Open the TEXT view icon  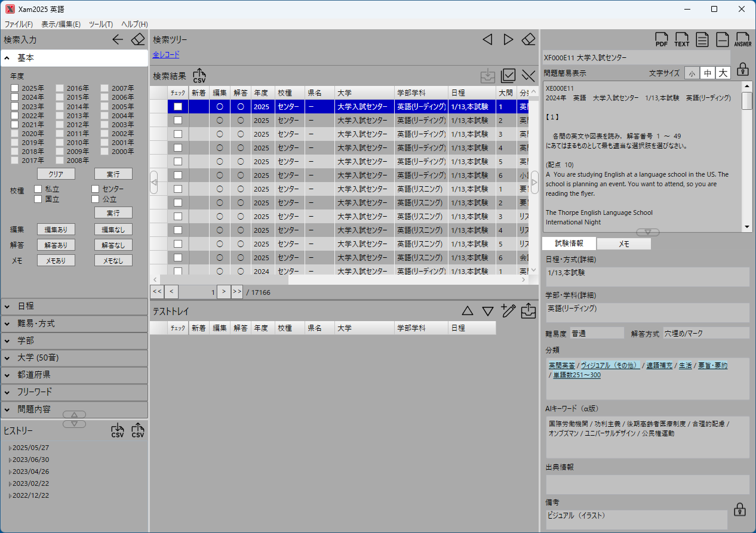682,40
